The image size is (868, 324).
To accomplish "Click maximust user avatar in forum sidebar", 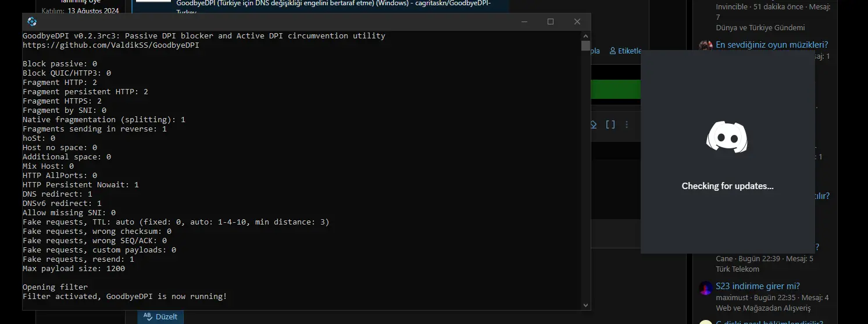I will [706, 289].
